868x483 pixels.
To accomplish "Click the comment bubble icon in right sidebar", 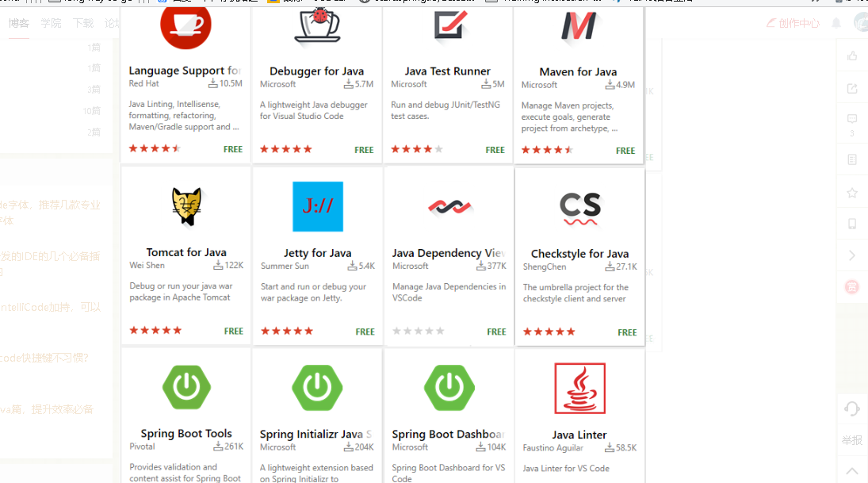I will coord(852,119).
